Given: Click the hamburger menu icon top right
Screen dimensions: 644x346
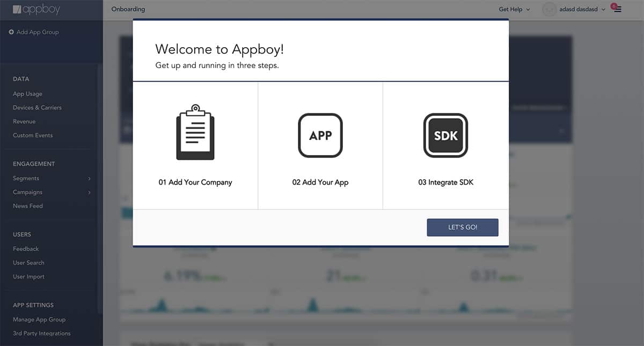Looking at the screenshot, I should coord(617,9).
